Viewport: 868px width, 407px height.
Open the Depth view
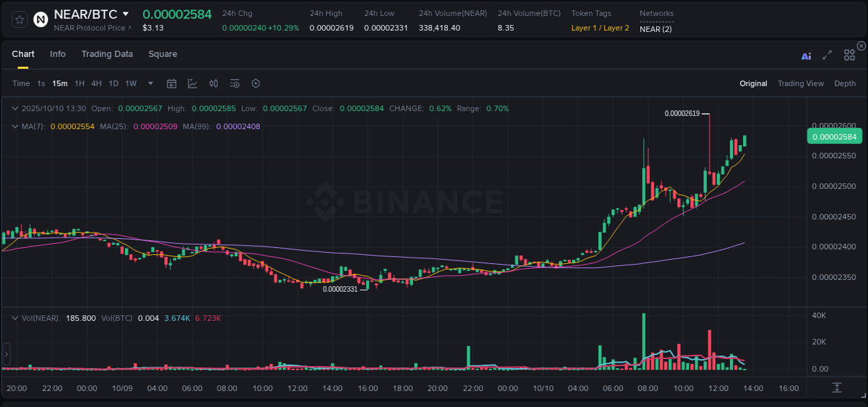point(844,83)
